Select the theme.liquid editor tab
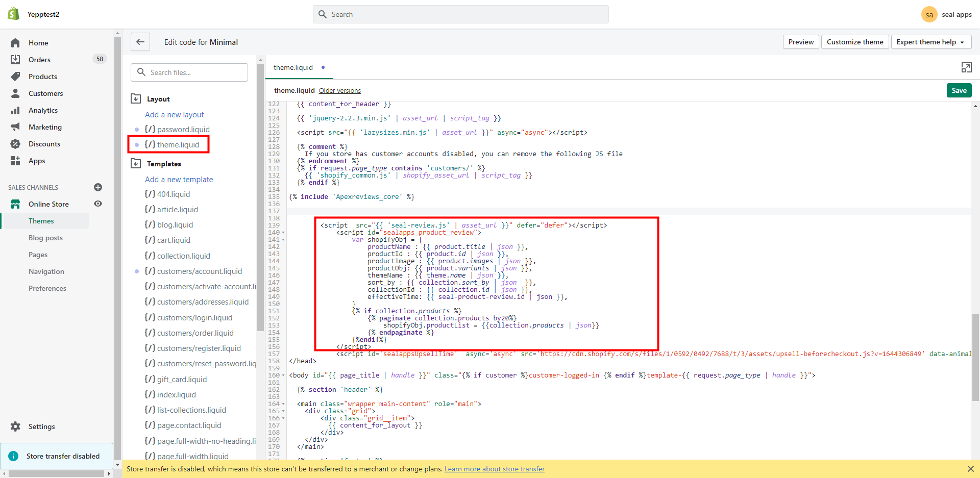 (299, 67)
